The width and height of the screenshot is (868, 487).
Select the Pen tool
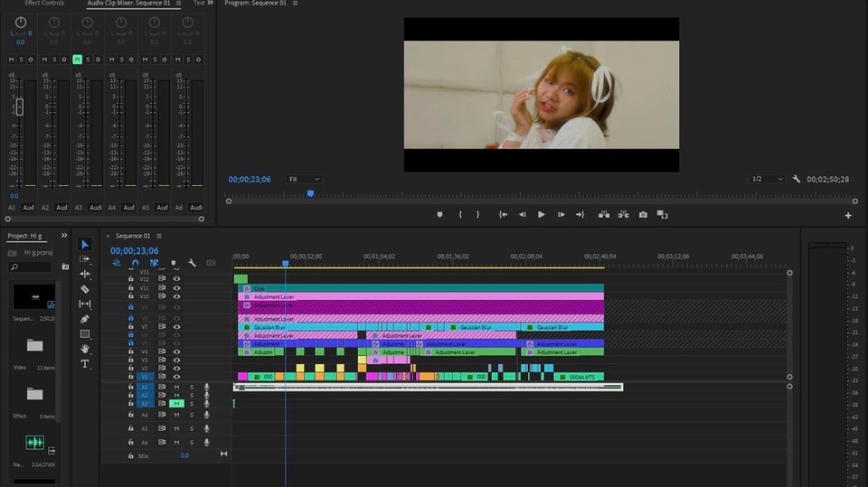pos(85,319)
